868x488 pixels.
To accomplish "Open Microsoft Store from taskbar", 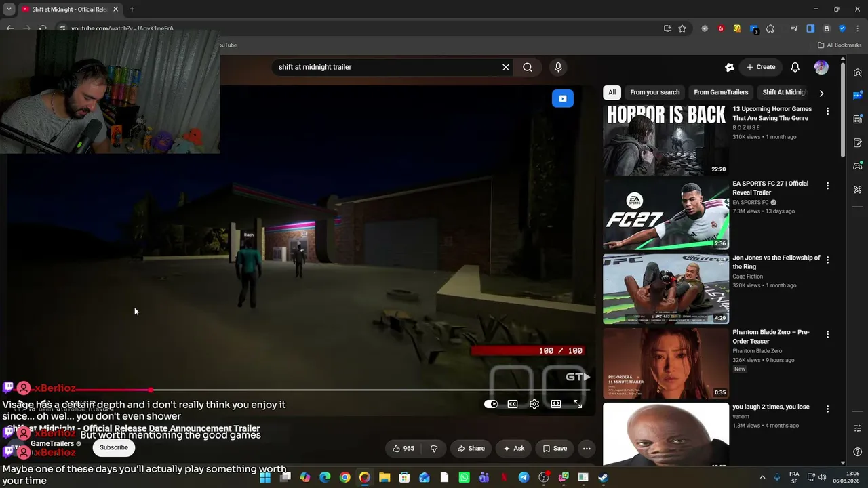I will [x=404, y=477].
